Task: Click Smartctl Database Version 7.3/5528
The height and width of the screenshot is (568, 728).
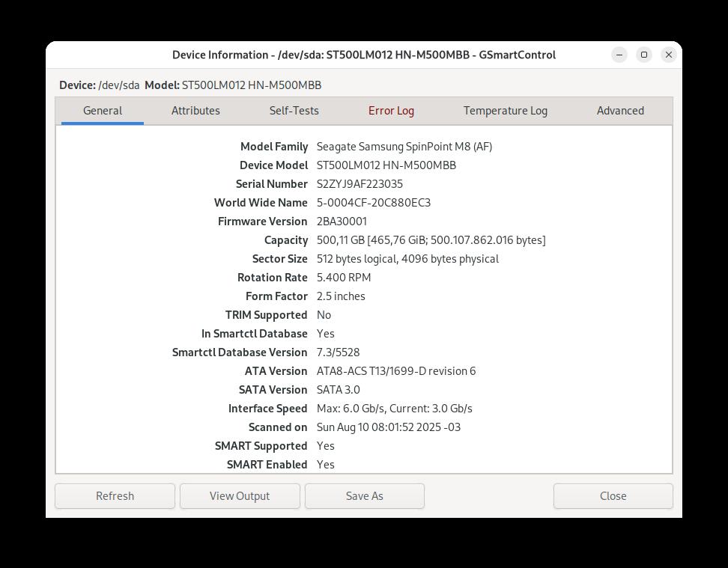Action: click(338, 352)
